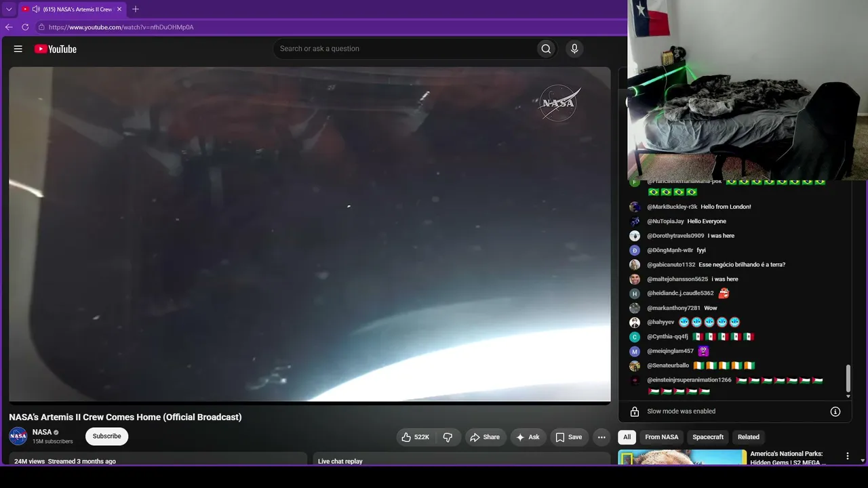
Task: Click the @markanthony7281 username in chat
Action: (x=673, y=308)
